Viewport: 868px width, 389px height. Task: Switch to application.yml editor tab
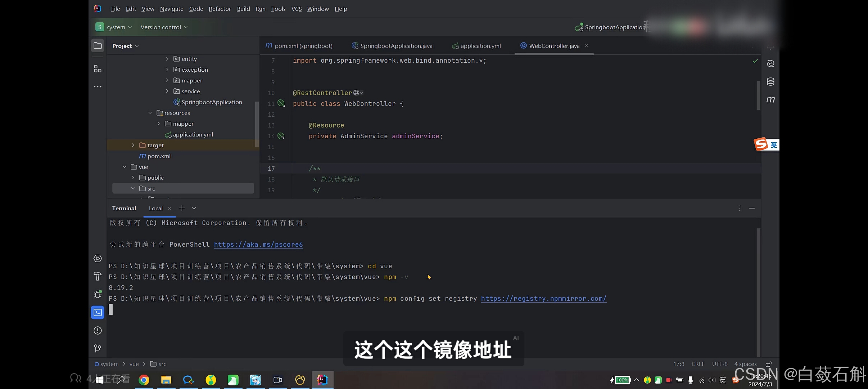(x=480, y=46)
